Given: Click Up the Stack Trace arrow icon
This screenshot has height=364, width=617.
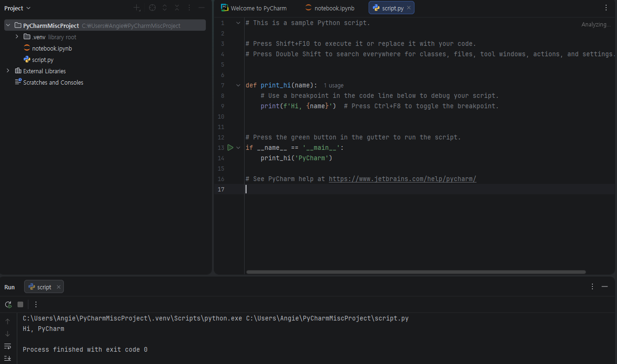Looking at the screenshot, I should coord(8,321).
